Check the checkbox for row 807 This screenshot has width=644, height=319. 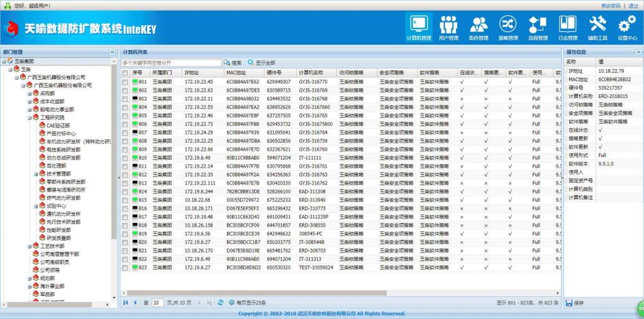tap(125, 132)
